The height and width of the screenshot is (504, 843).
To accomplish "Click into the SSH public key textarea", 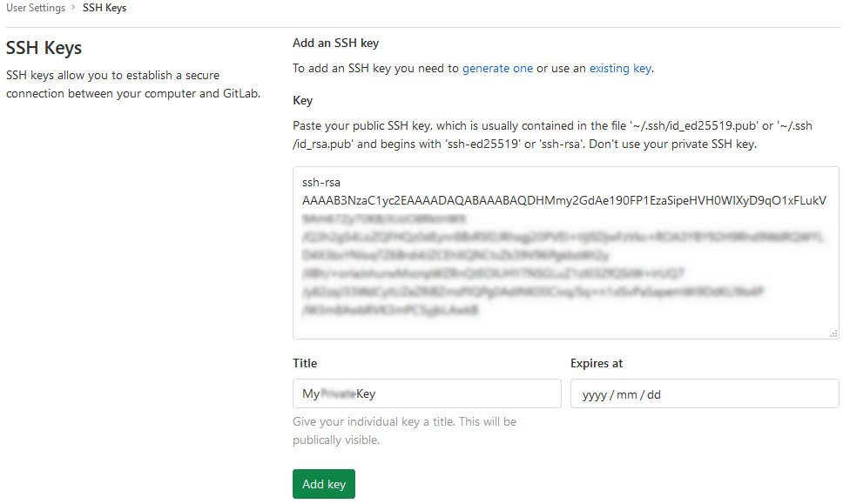I will point(565,252).
